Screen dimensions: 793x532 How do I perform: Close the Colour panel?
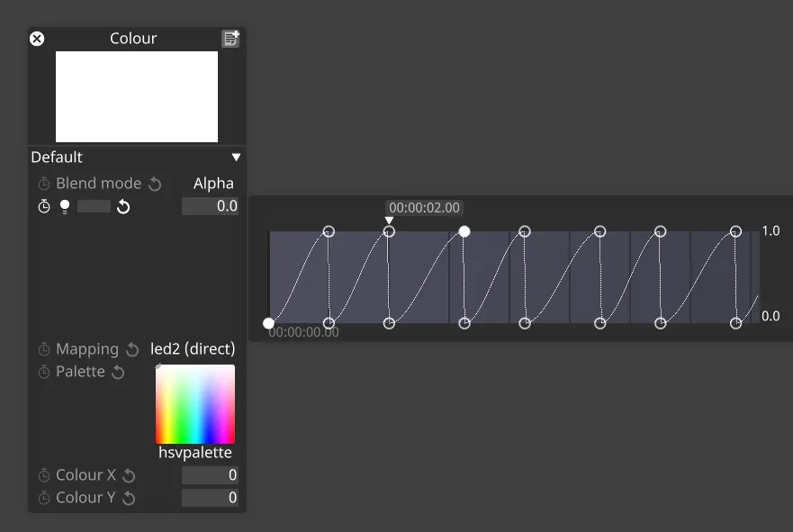tap(36, 39)
